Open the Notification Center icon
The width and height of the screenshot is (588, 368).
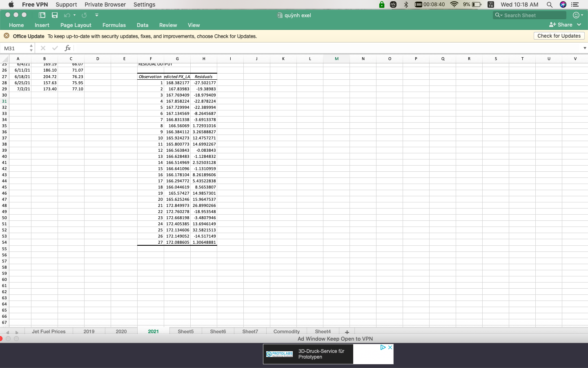[x=575, y=4]
